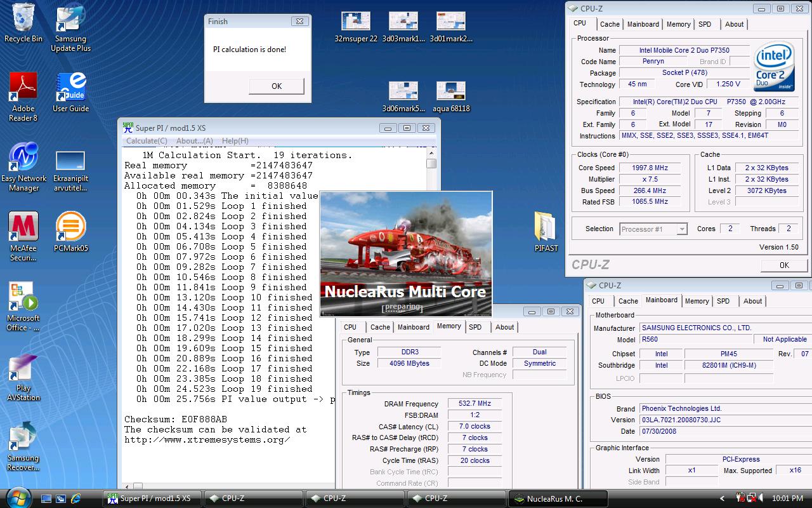
Task: Switch to NucleaRus M. C. taskbar button
Action: tap(558, 498)
